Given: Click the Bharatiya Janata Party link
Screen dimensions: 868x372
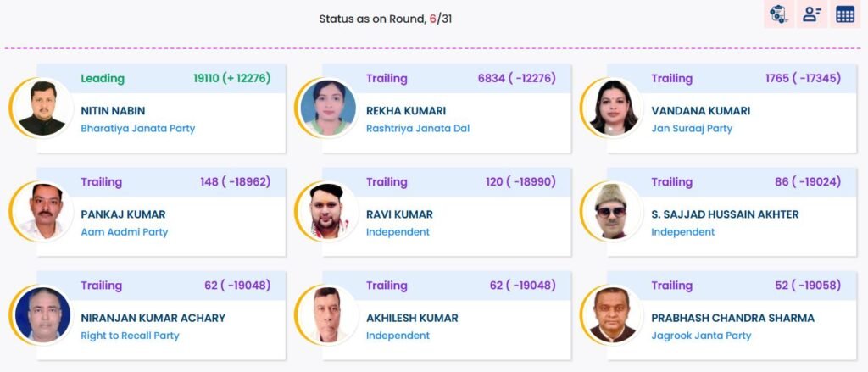Looking at the screenshot, I should pyautogui.click(x=137, y=129).
